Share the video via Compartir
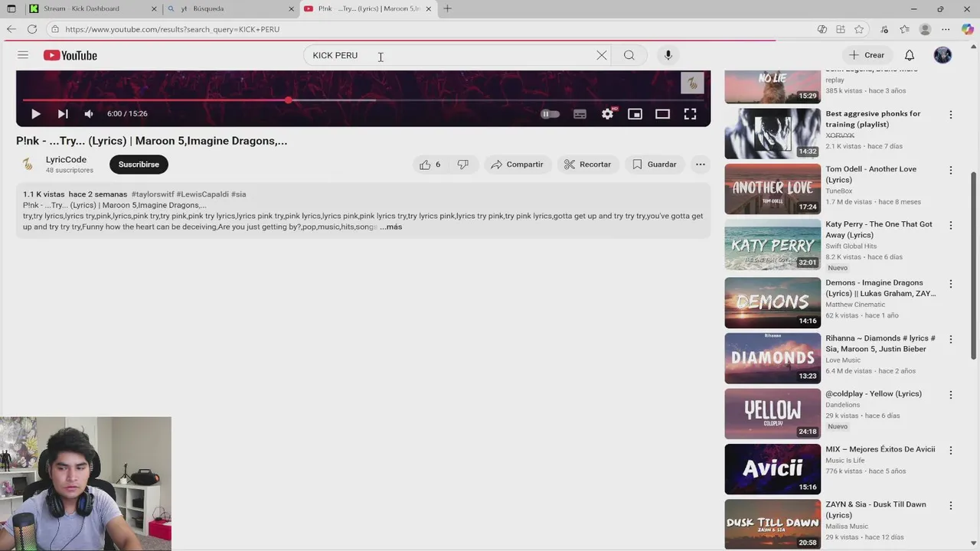980x551 pixels. pyautogui.click(x=517, y=165)
